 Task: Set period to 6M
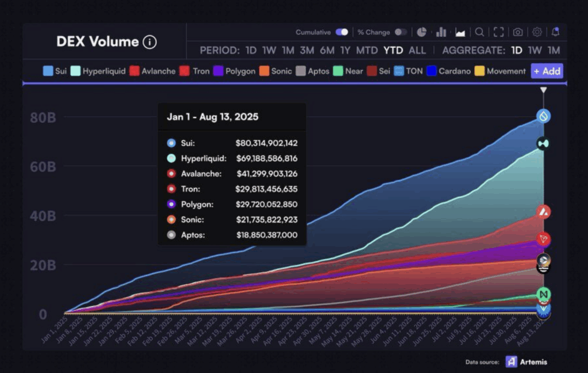[327, 50]
